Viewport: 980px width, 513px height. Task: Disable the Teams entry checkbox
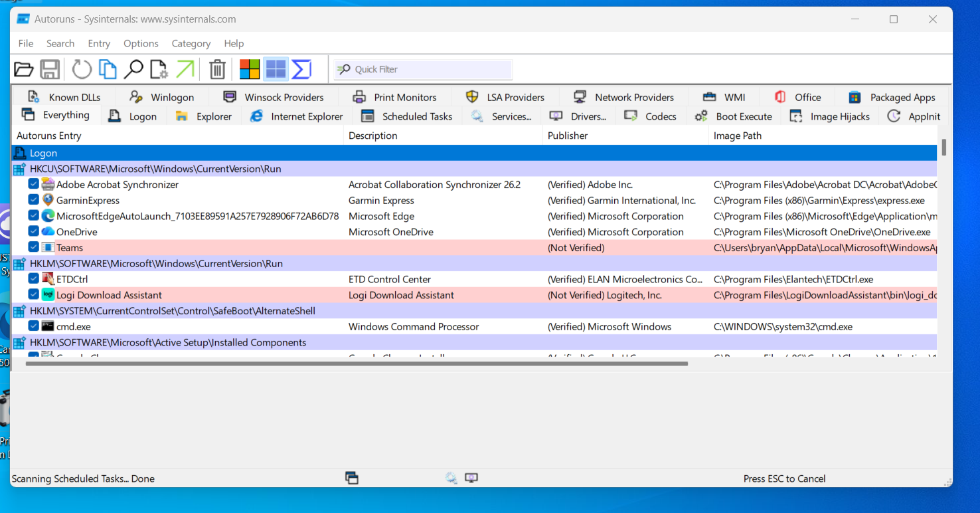pyautogui.click(x=33, y=248)
